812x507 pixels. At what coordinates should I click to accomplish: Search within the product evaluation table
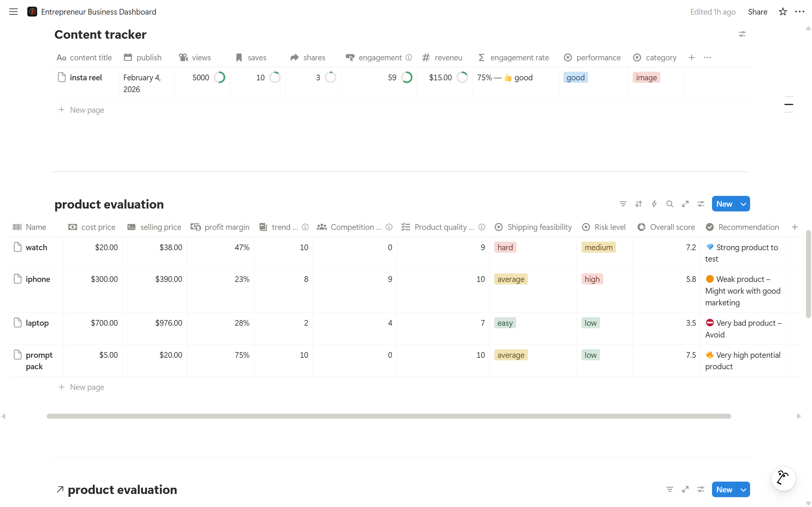pos(670,203)
